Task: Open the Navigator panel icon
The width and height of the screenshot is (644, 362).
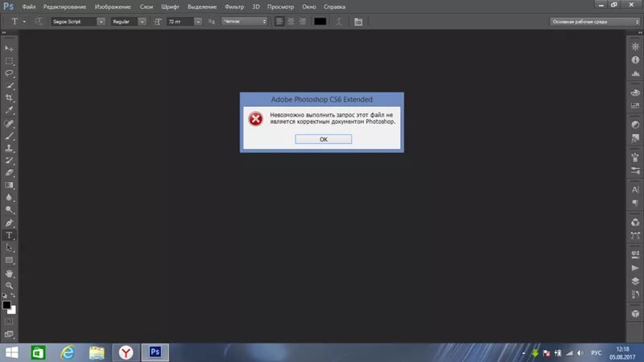Action: (x=635, y=47)
